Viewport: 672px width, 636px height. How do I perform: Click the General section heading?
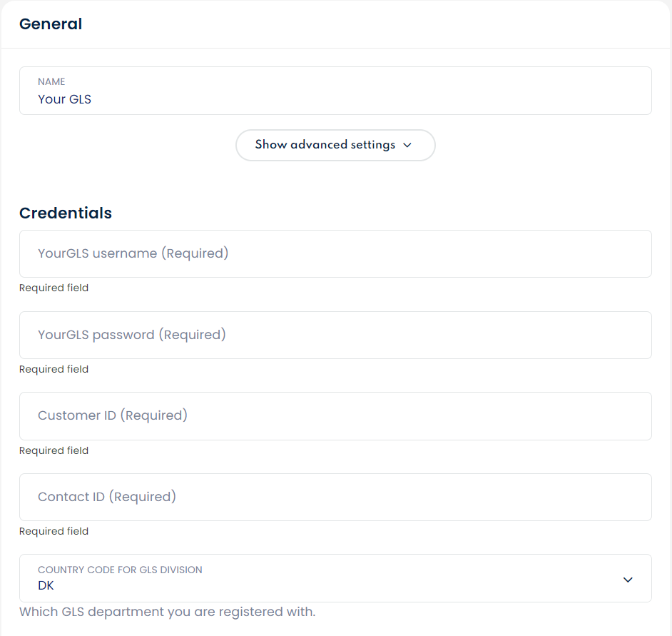51,24
